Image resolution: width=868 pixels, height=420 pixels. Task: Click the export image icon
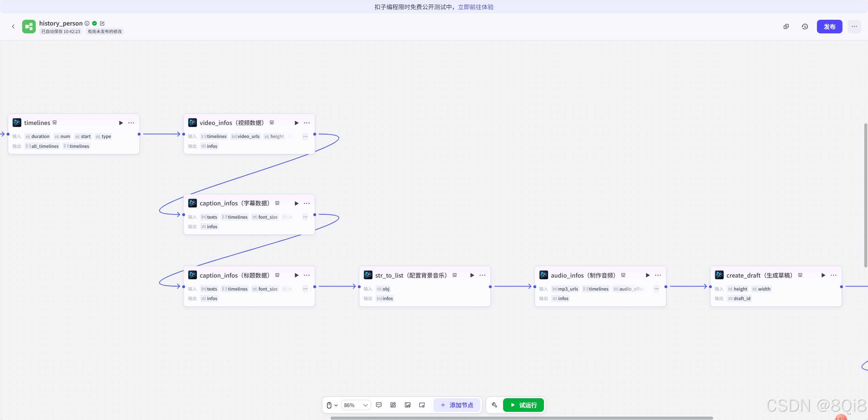(x=407, y=405)
